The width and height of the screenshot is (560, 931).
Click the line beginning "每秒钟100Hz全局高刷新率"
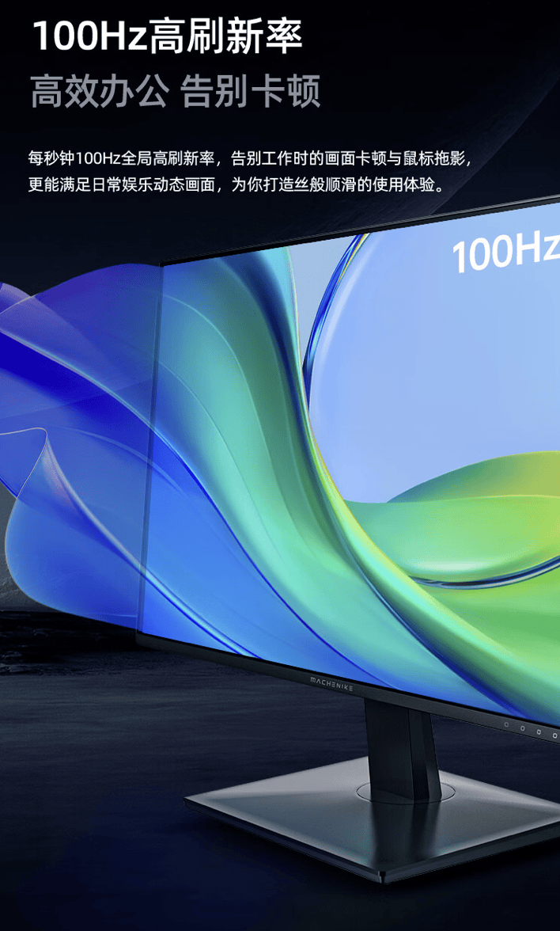coord(250,159)
